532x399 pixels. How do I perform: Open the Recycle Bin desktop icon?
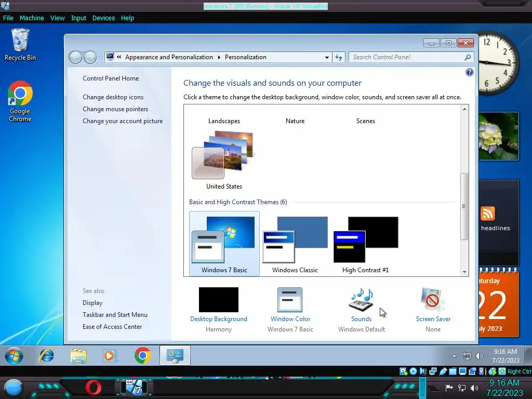pyautogui.click(x=20, y=45)
